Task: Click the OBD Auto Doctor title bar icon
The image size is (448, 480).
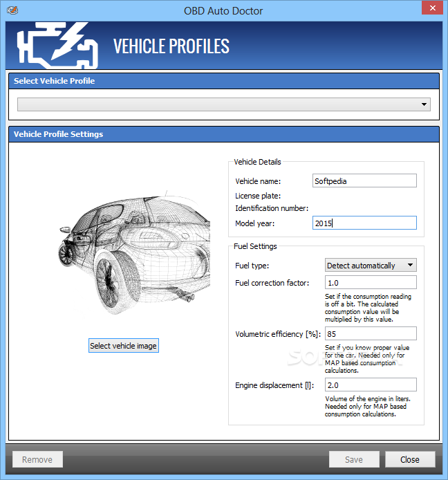Action: point(12,10)
